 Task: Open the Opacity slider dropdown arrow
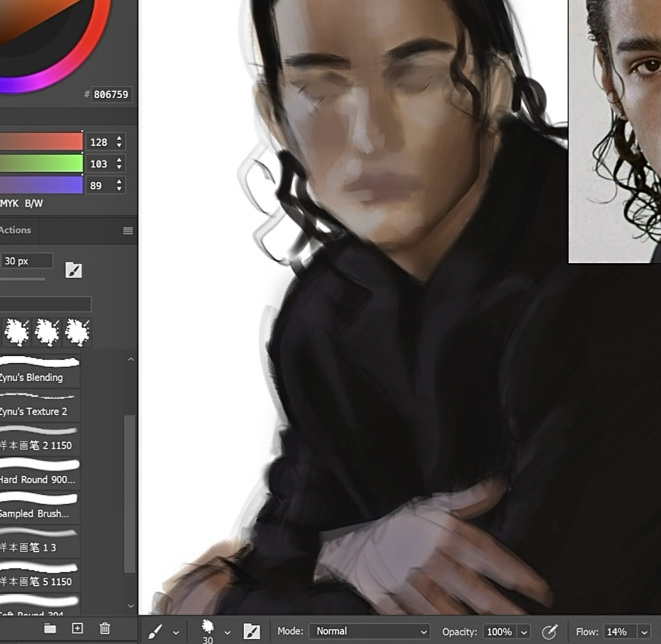[x=525, y=632]
